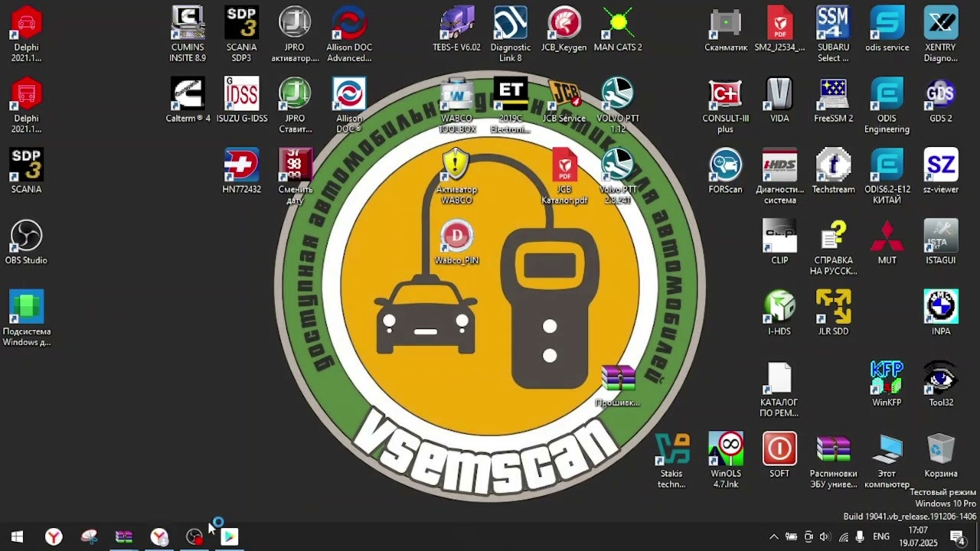980x551 pixels.
Task: Launch CONSULT-III plus shortcut
Action: [726, 105]
